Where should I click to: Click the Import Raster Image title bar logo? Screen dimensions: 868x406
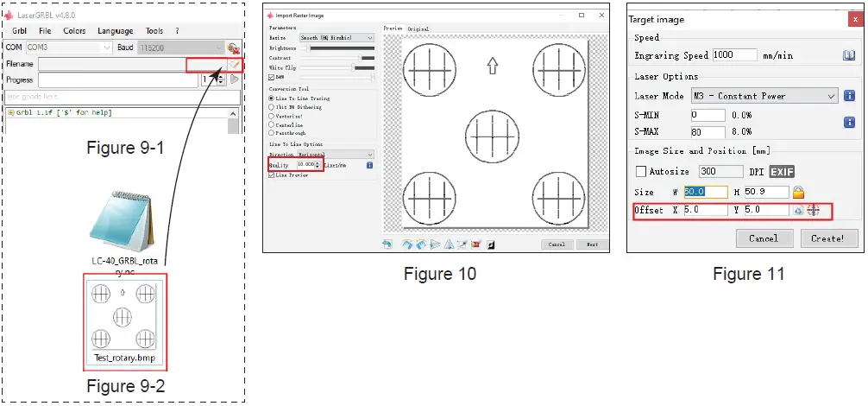click(x=270, y=15)
